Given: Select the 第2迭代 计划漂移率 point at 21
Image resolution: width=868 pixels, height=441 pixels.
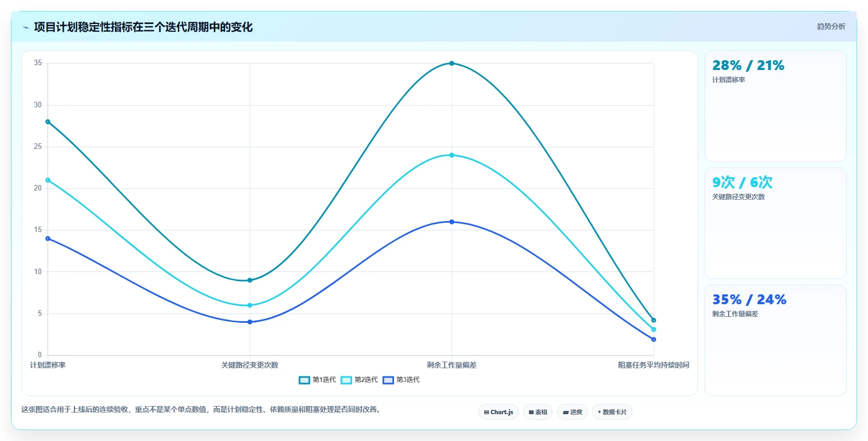Looking at the screenshot, I should 48,180.
